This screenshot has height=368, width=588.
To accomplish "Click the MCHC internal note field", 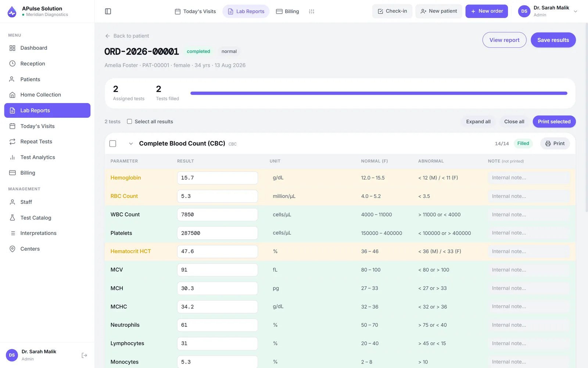I will click(529, 307).
